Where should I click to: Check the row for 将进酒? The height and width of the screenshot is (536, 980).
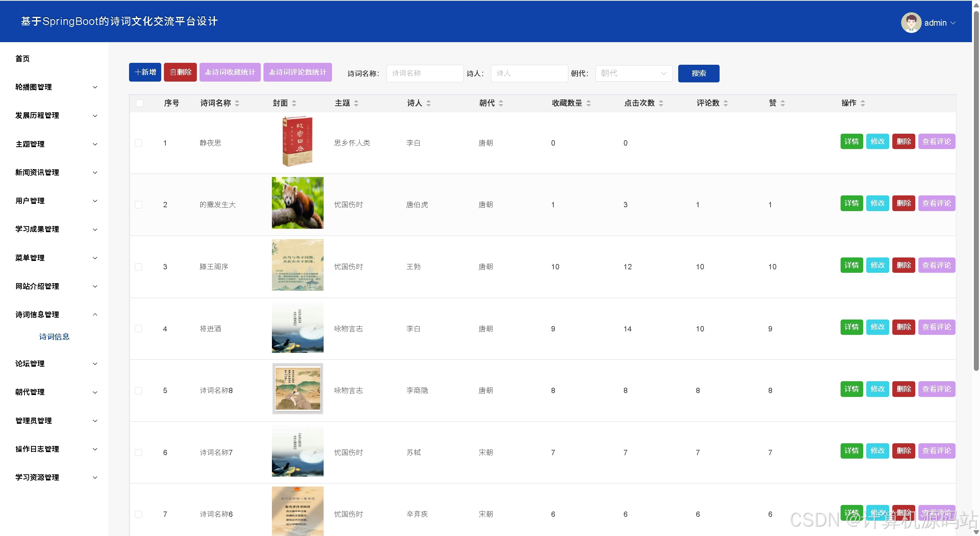pyautogui.click(x=139, y=329)
